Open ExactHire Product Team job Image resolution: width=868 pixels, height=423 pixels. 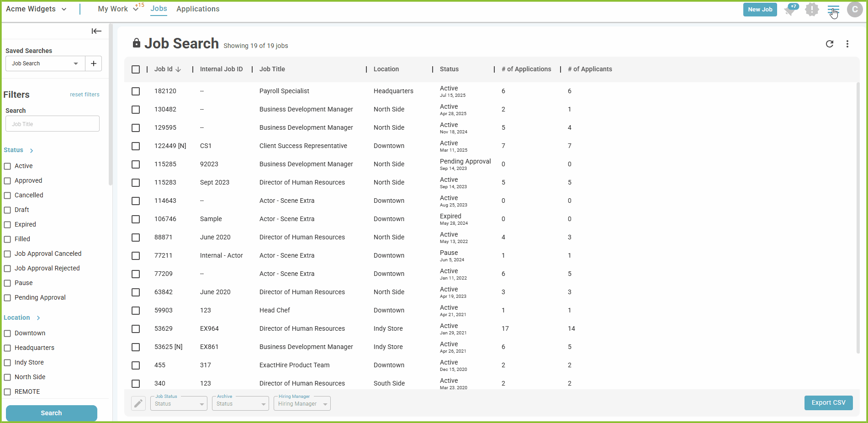pos(294,365)
